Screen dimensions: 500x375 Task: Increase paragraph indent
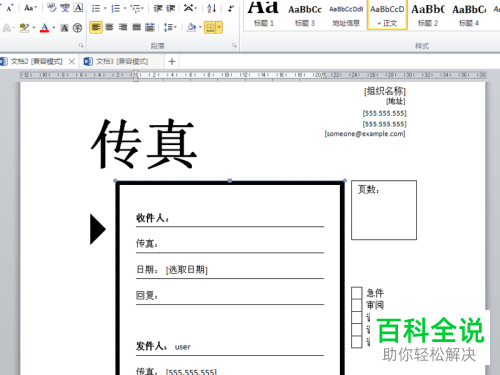[x=171, y=8]
